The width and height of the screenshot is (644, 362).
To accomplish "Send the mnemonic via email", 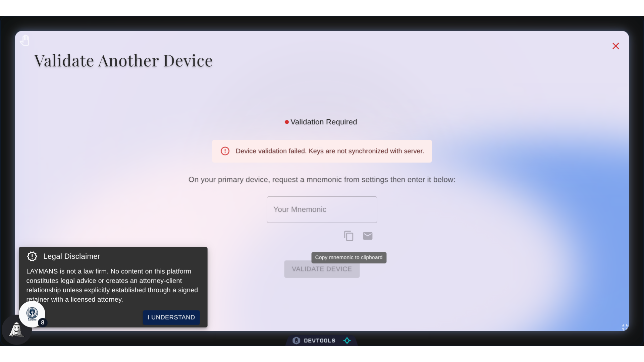I will tap(368, 236).
